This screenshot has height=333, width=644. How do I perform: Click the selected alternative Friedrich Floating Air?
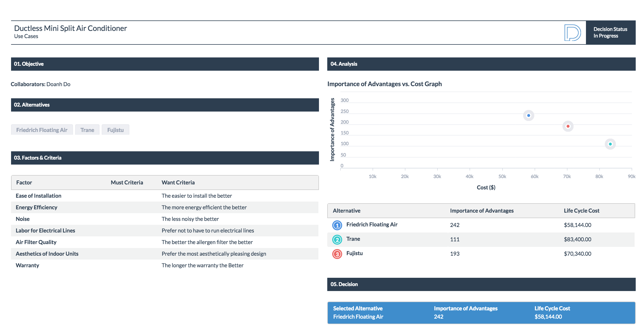358,317
